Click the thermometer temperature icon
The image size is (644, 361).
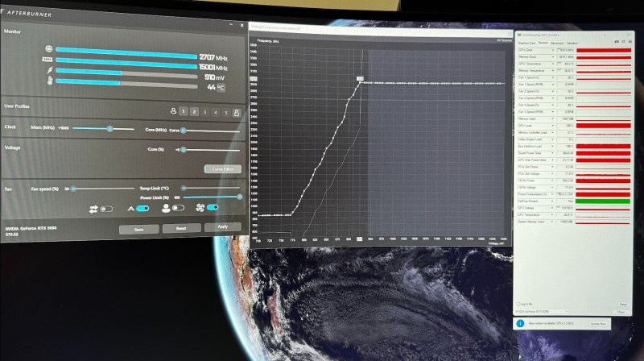50,80
